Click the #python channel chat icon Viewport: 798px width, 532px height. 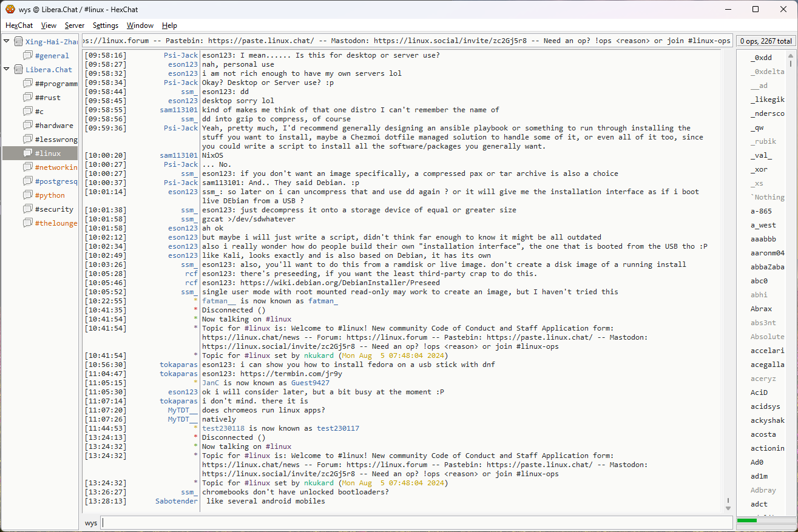click(28, 195)
